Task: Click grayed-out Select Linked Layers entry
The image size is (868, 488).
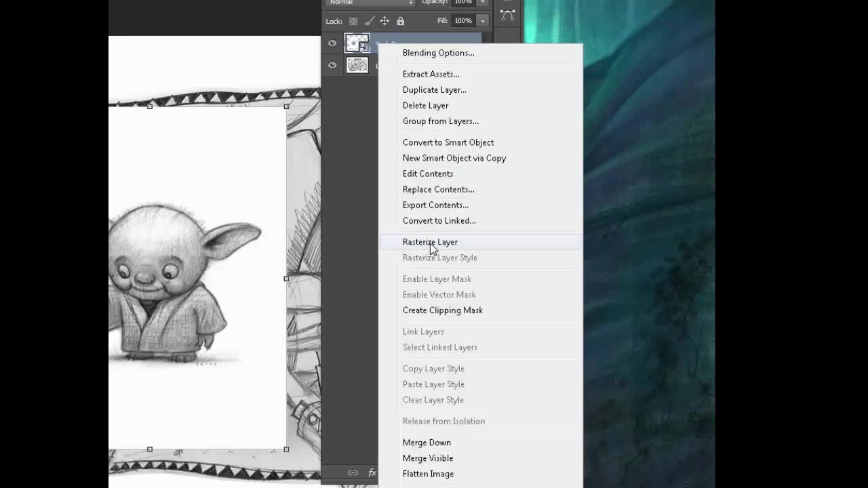Action: click(x=439, y=347)
